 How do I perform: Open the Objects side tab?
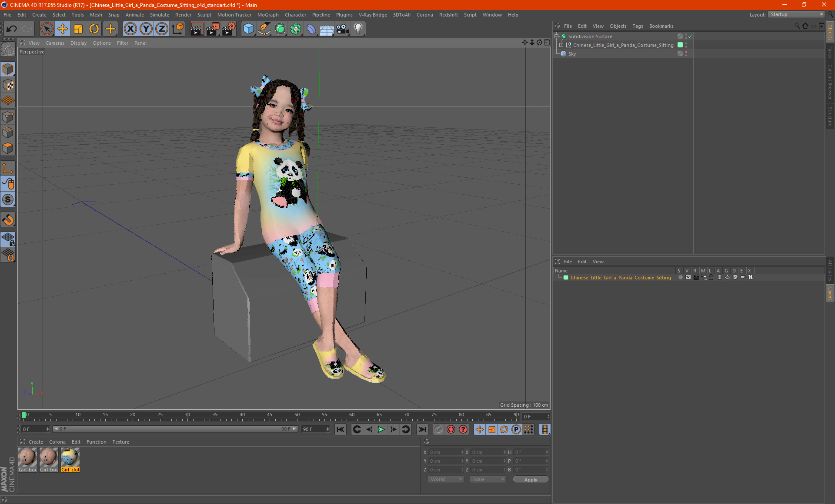tap(830, 33)
